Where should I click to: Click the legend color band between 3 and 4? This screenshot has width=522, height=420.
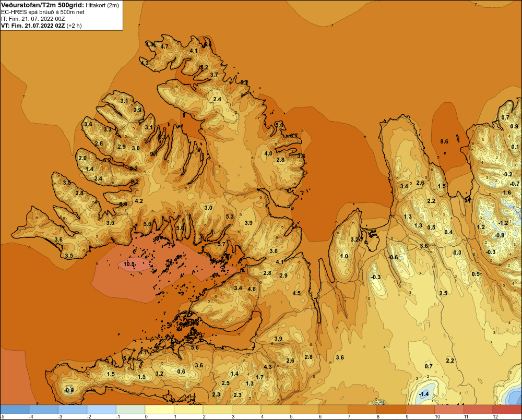pyautogui.click(x=246, y=410)
